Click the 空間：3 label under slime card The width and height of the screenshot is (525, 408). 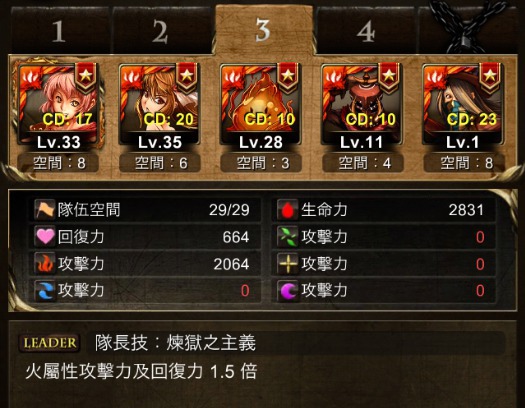coord(261,163)
